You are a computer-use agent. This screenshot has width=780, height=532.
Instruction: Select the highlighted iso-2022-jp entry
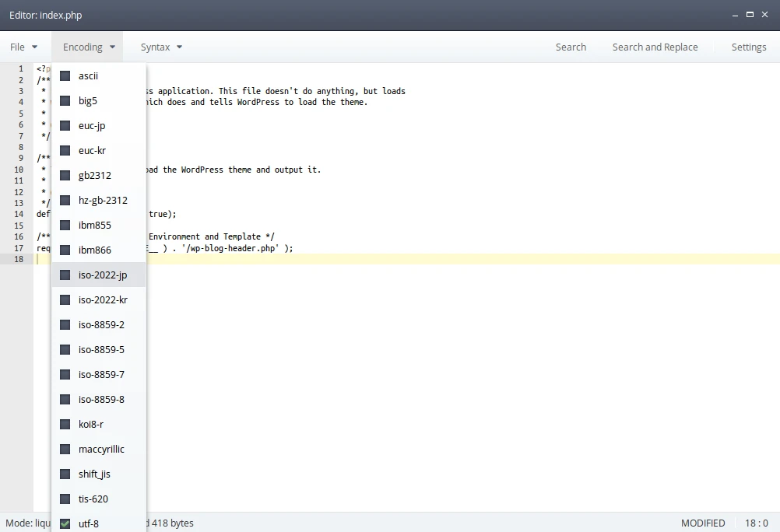click(101, 275)
